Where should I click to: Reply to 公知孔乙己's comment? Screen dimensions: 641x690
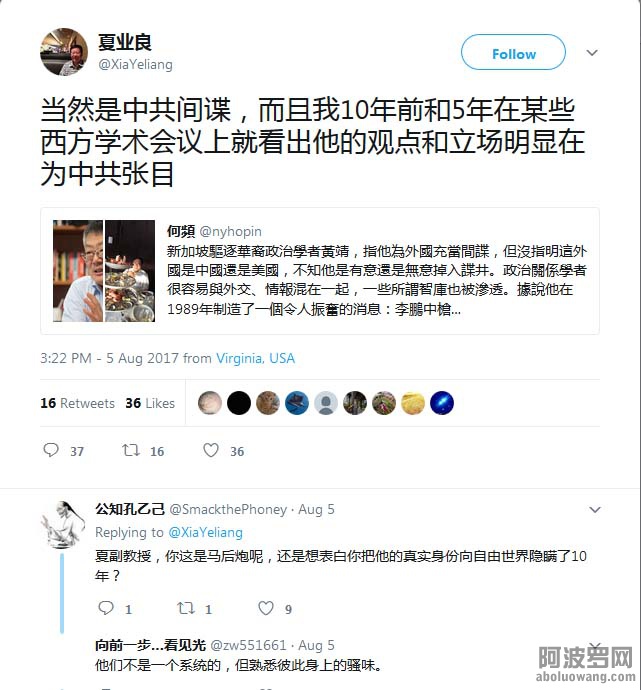tap(106, 608)
